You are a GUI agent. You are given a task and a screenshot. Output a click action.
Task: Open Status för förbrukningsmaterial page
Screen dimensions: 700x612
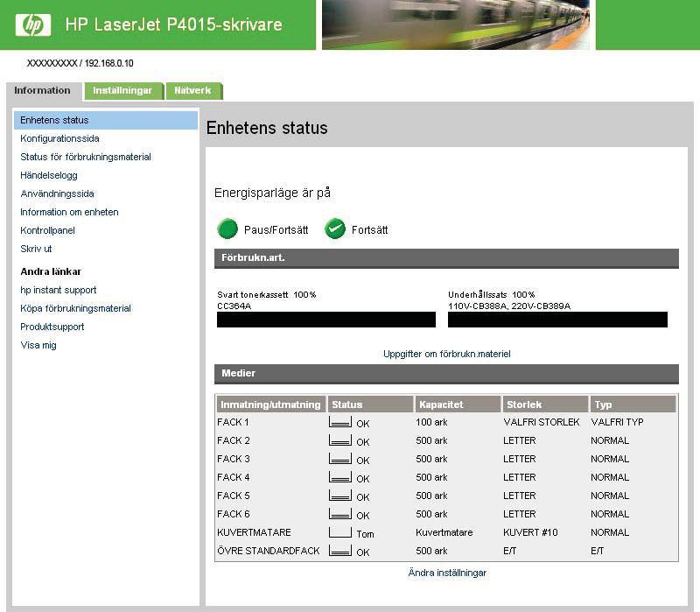coord(86,157)
